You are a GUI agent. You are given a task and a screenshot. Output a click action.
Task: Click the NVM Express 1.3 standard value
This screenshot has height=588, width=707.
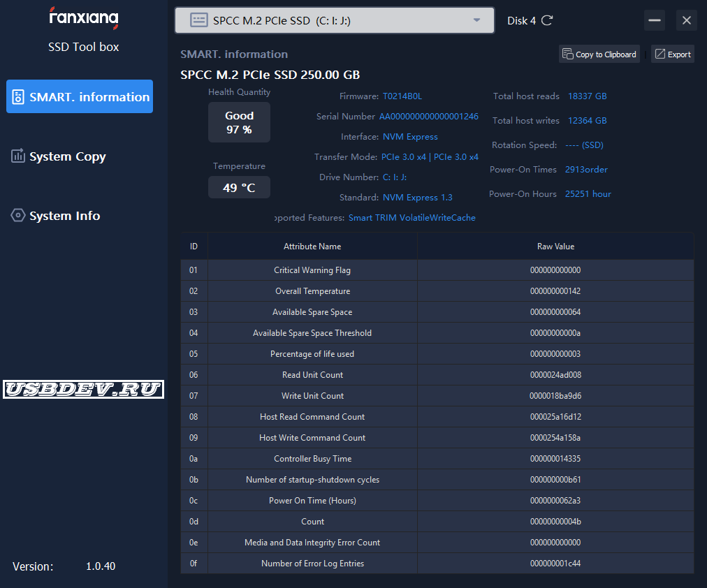(418, 198)
